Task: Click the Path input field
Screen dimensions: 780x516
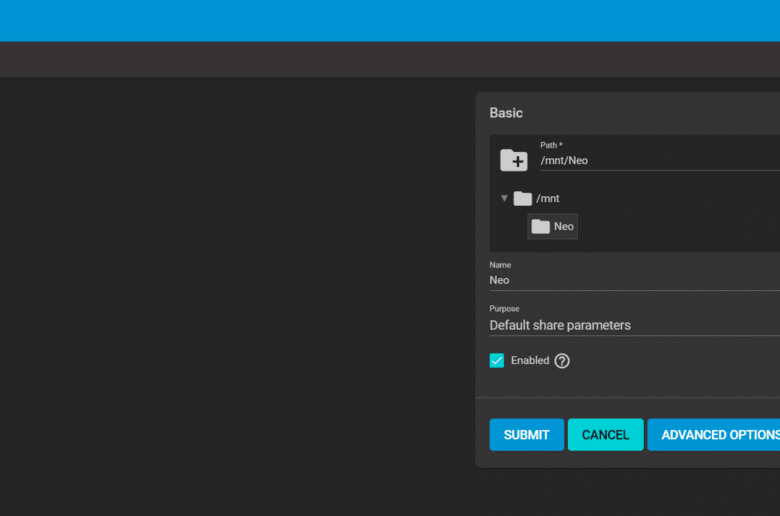Action: click(660, 161)
